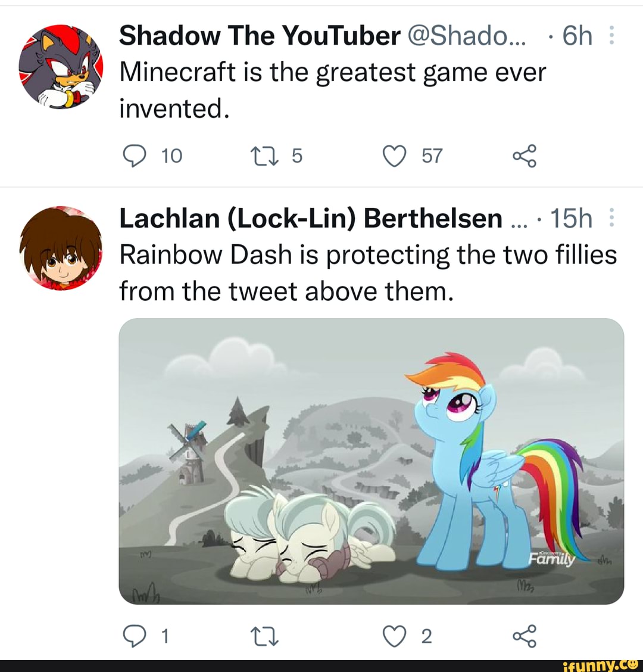Open the Rainbow Dash image attachment
The image size is (643, 672).
[371, 461]
